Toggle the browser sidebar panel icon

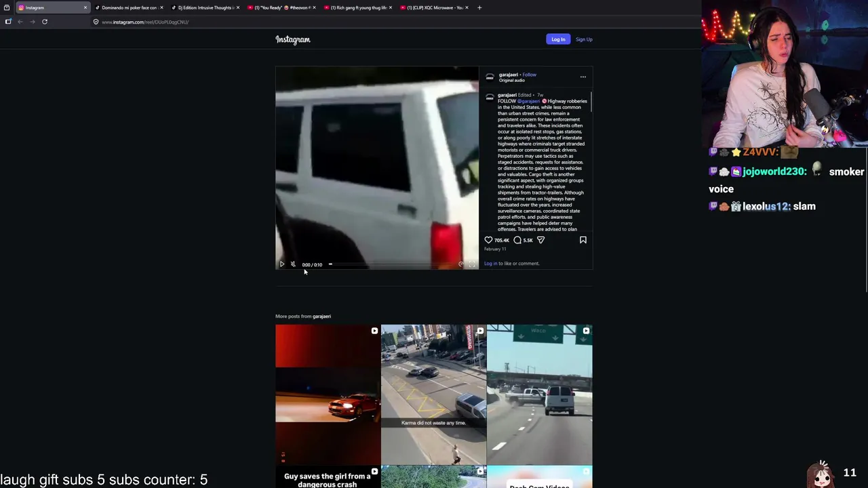pos(8,22)
